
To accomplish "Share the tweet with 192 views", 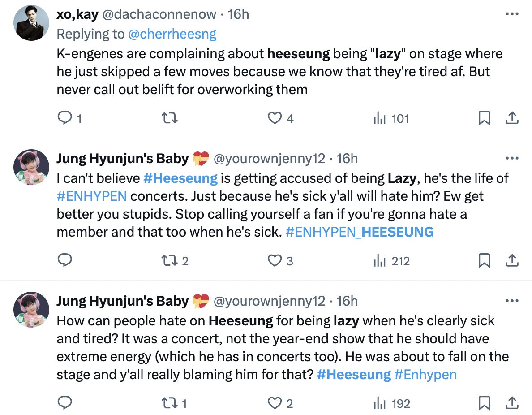I will [x=512, y=403].
